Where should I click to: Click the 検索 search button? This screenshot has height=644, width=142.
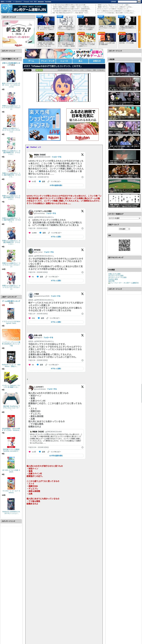(x=139, y=2)
